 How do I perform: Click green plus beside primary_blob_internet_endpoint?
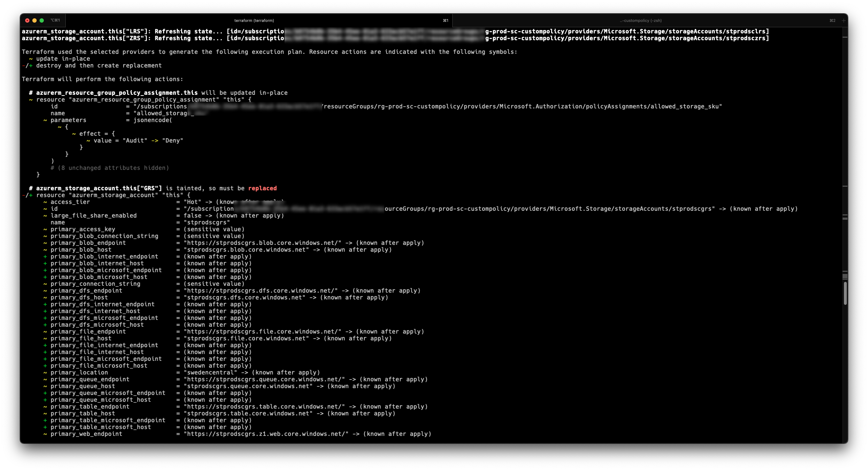[x=45, y=257]
